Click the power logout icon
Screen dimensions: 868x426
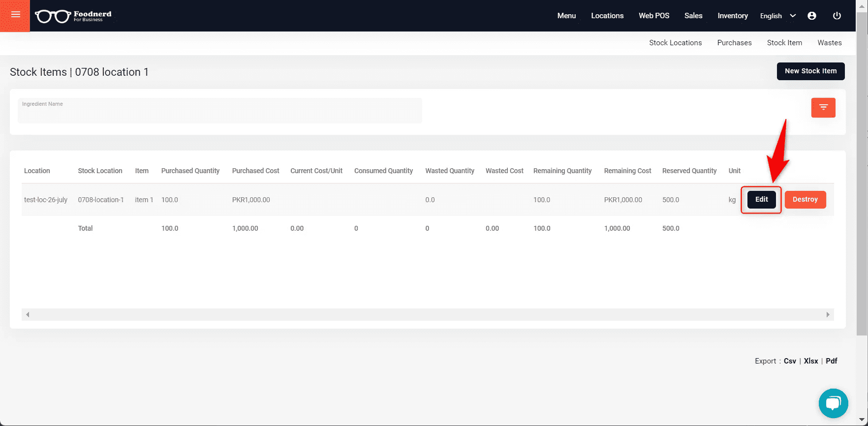[837, 16]
